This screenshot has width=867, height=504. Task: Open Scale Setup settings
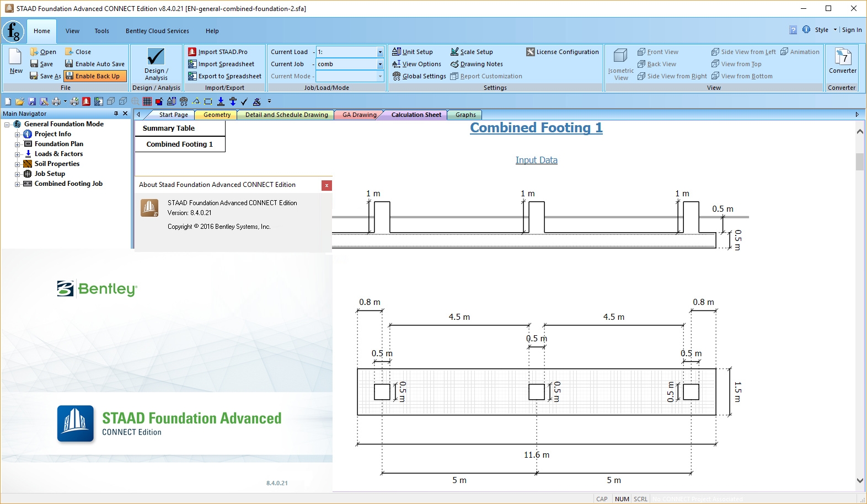click(472, 52)
